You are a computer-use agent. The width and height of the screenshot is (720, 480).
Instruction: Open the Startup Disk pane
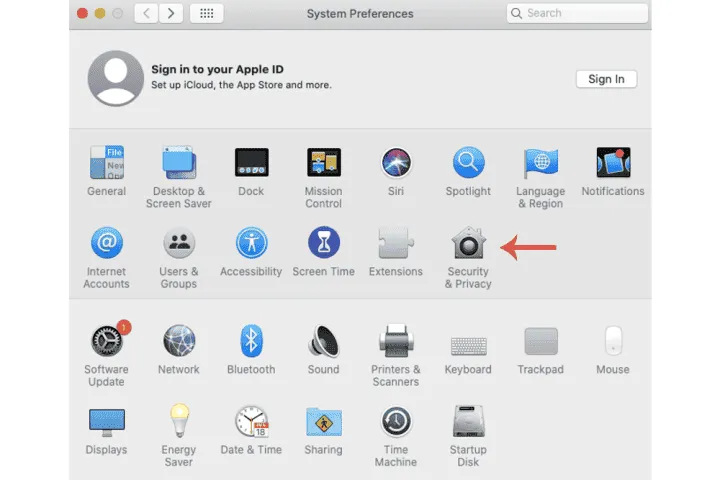tap(468, 422)
